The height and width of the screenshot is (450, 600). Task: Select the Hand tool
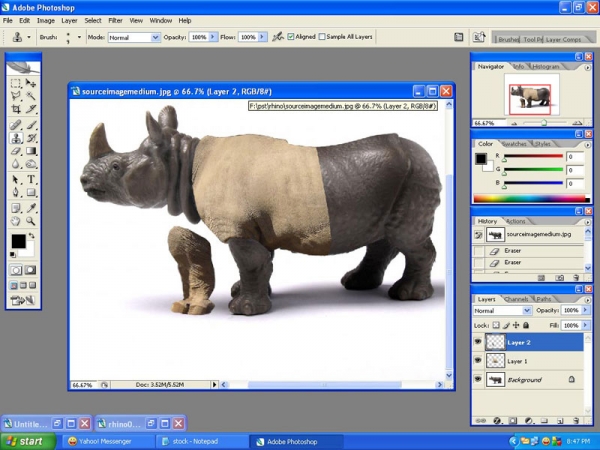click(x=16, y=221)
